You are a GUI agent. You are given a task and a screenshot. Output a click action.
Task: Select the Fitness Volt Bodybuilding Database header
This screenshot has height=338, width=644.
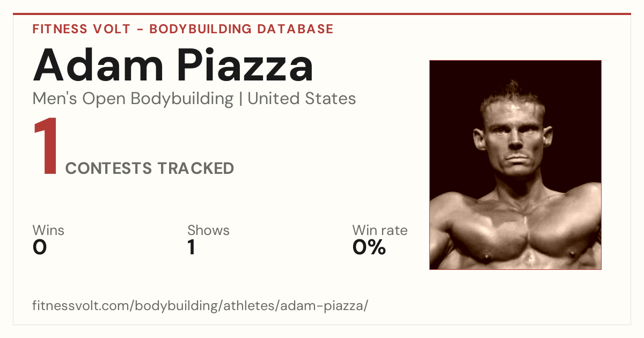pyautogui.click(x=183, y=29)
